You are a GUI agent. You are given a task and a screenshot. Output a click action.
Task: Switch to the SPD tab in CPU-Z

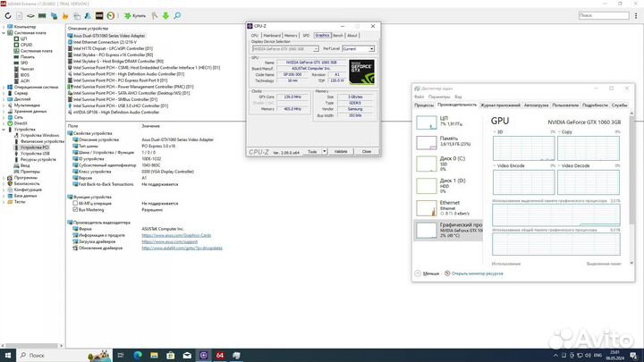tap(306, 36)
